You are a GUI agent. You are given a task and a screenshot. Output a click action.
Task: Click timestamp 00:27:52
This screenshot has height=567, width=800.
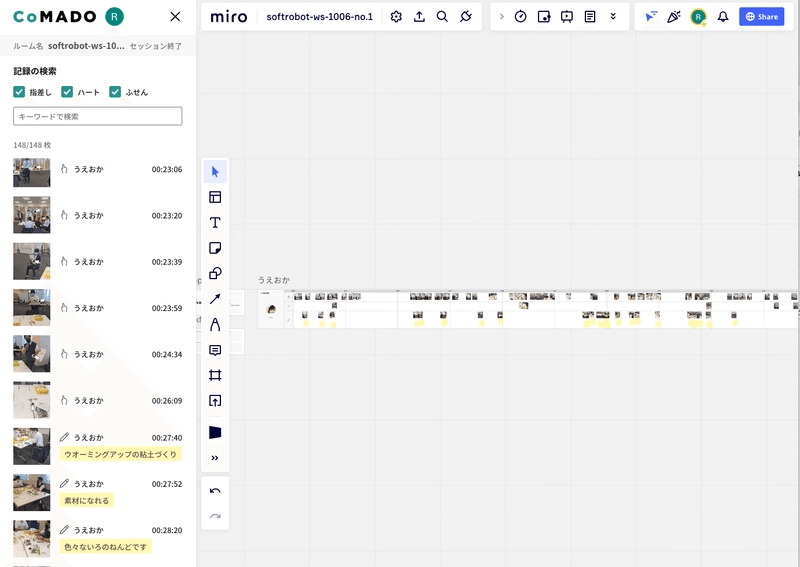(167, 484)
